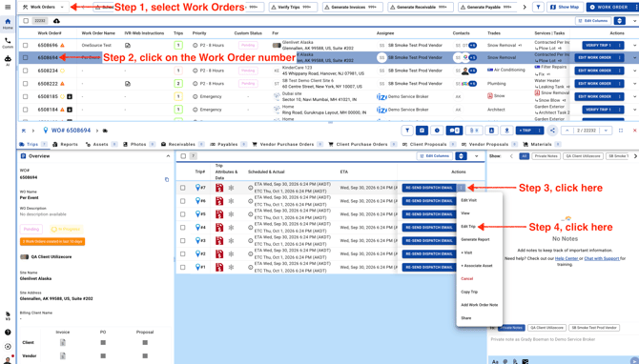Open the Chat with Support link
639x364 pixels.
pyautogui.click(x=602, y=258)
